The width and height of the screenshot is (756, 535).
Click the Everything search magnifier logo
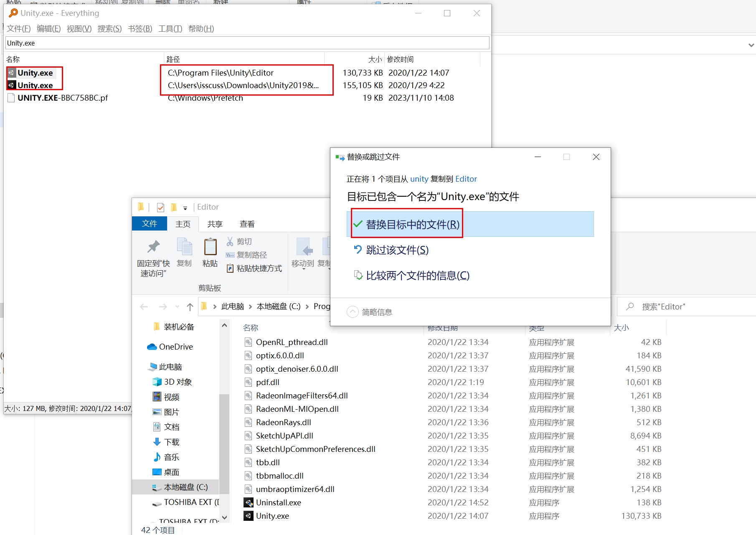tap(13, 13)
